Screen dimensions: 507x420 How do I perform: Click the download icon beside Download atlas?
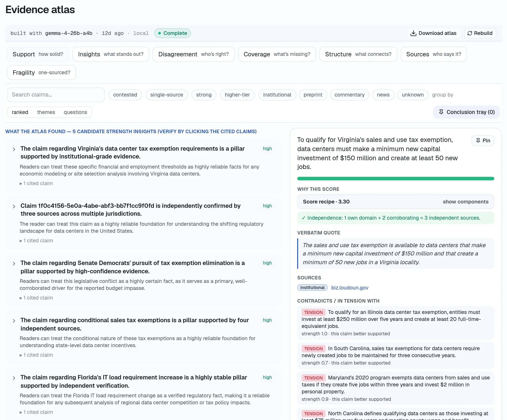413,33
